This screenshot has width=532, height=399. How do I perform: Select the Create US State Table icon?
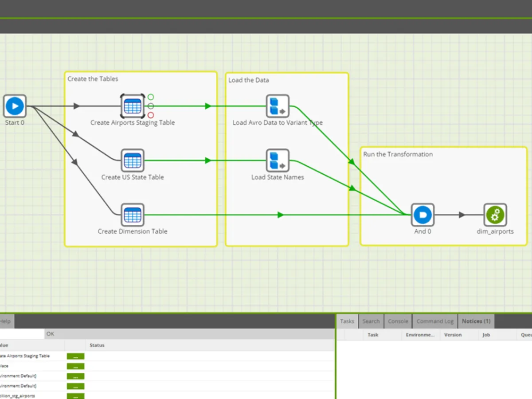(x=133, y=160)
